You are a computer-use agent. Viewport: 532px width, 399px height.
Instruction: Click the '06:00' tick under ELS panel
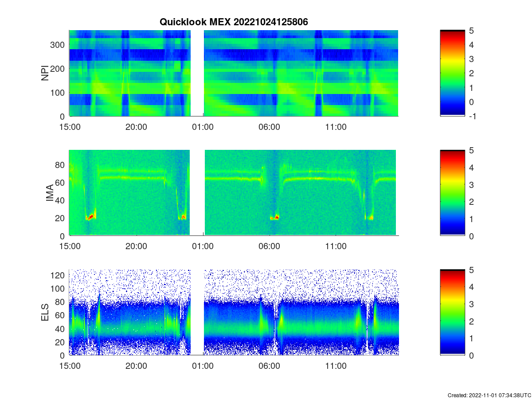pos(269,366)
